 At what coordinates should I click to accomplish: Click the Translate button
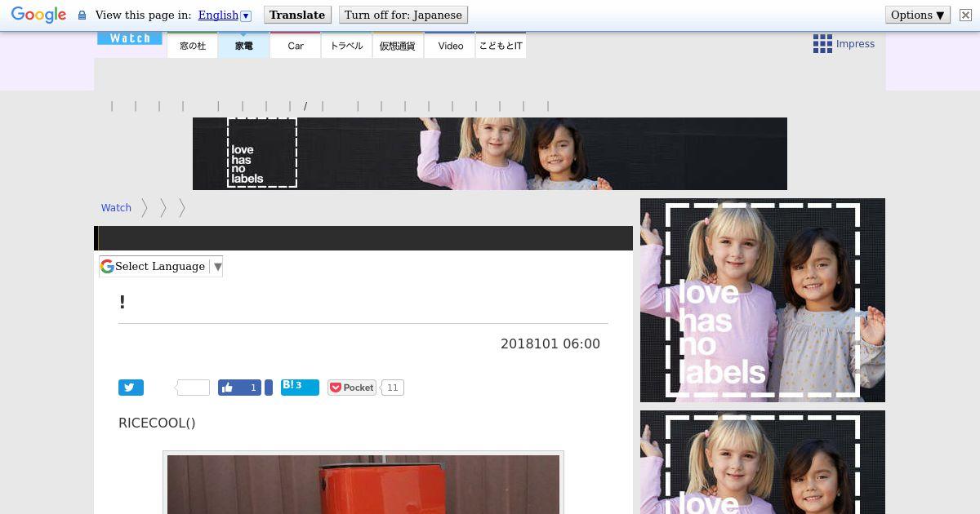(297, 15)
